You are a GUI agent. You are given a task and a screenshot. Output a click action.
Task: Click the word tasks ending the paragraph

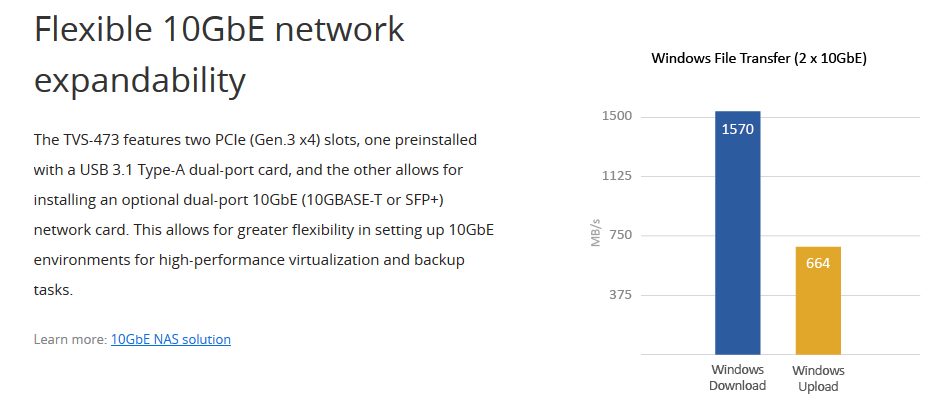pyautogui.click(x=53, y=291)
